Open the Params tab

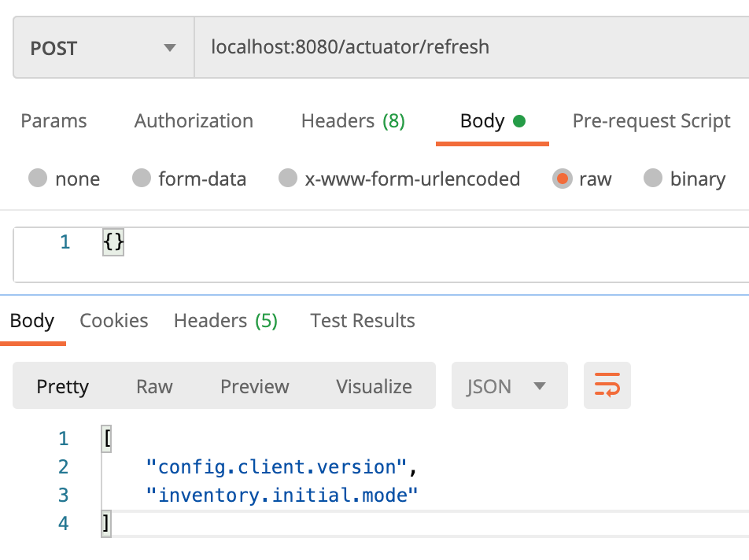coord(53,120)
